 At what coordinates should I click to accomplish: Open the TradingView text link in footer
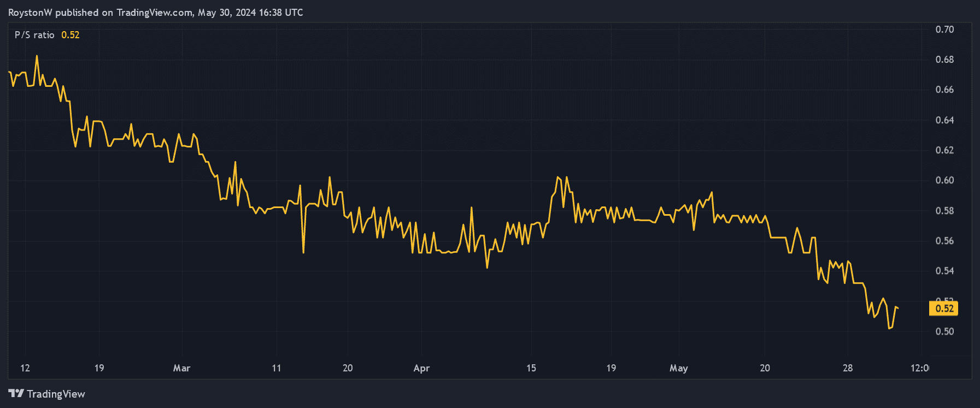point(56,394)
